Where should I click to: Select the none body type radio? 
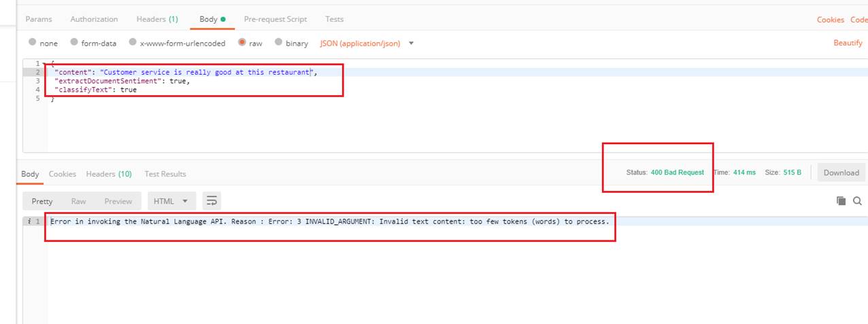pyautogui.click(x=33, y=42)
